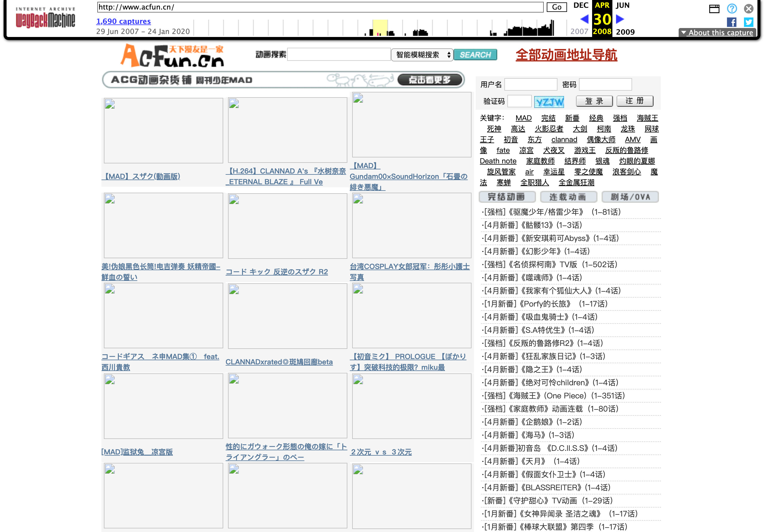764x532 pixels.
Task: Open thumbnail above [MAD]监狱兔 凉宫版
Action: click(163, 406)
